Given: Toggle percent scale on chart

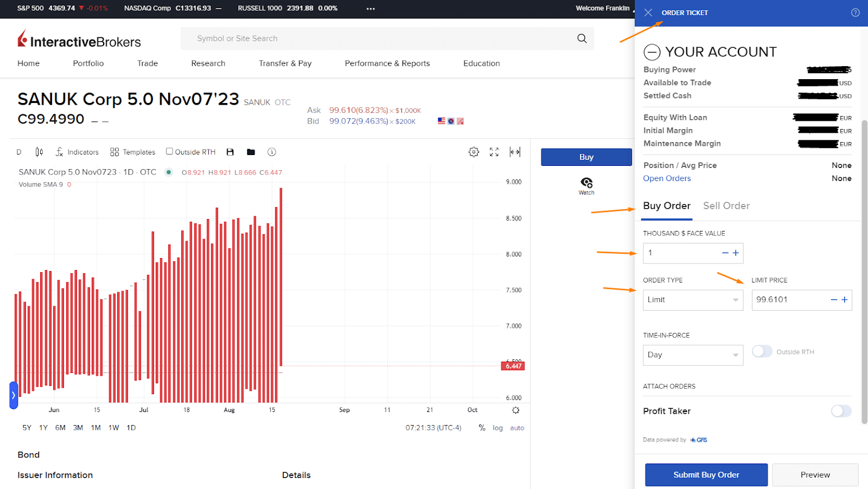Looking at the screenshot, I should tap(482, 428).
